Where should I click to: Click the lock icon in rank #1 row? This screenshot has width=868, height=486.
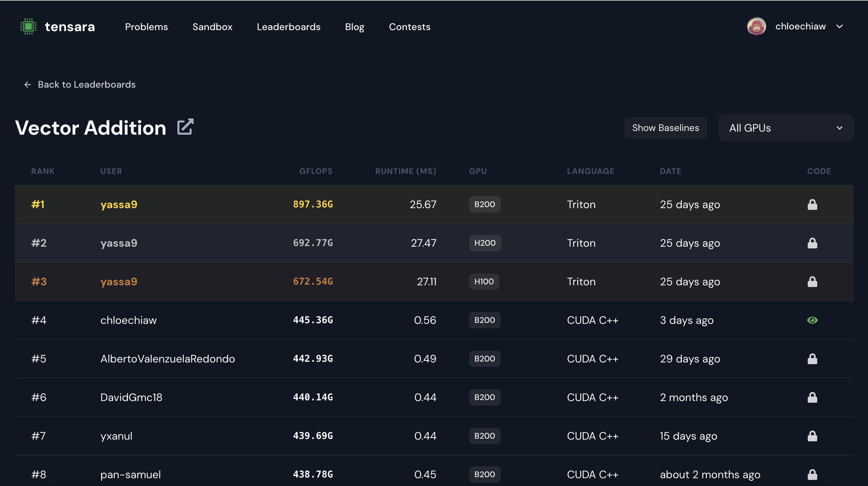click(x=812, y=204)
